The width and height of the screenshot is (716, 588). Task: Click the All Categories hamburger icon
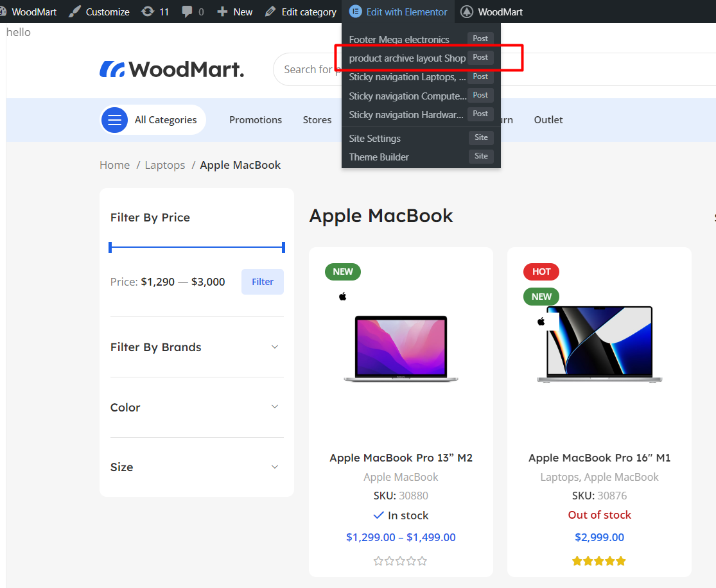click(114, 119)
